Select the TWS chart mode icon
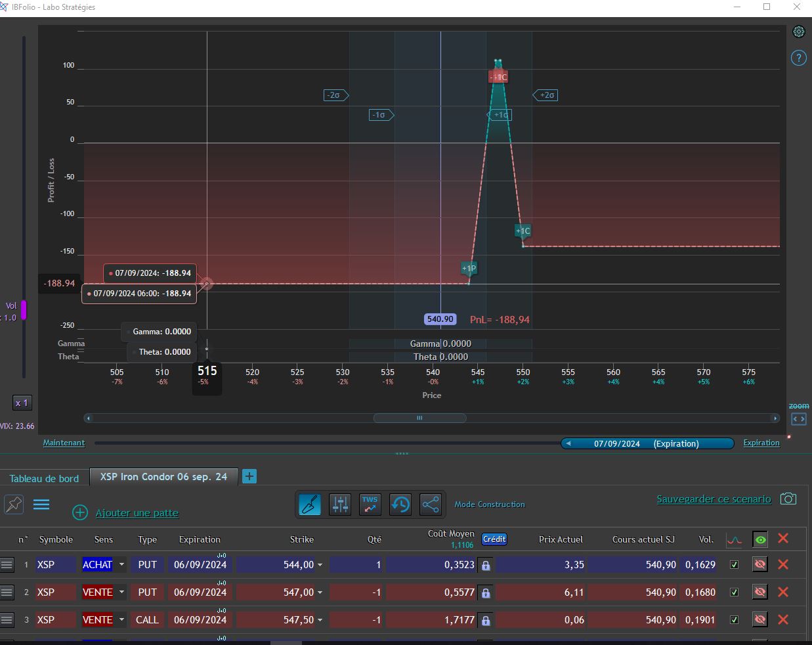This screenshot has width=812, height=645. [370, 504]
